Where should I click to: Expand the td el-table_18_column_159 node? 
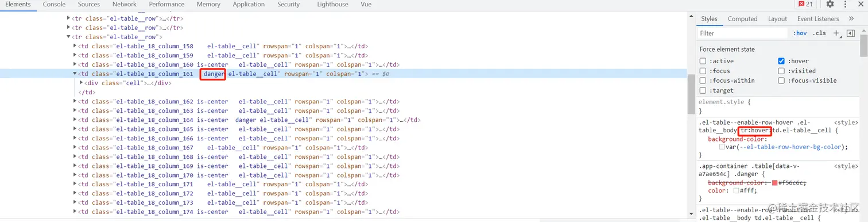coord(75,55)
